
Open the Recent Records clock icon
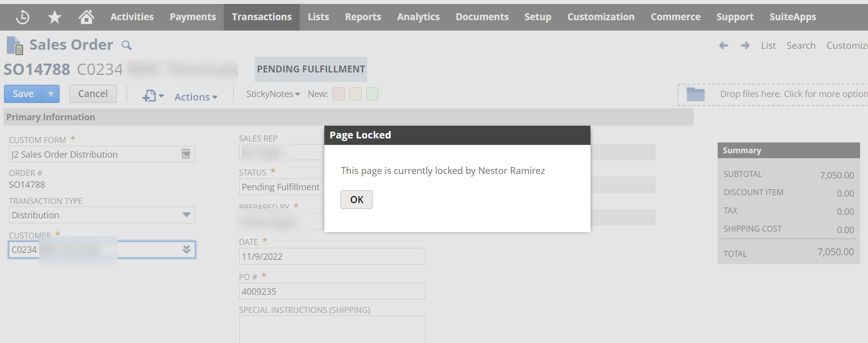23,17
